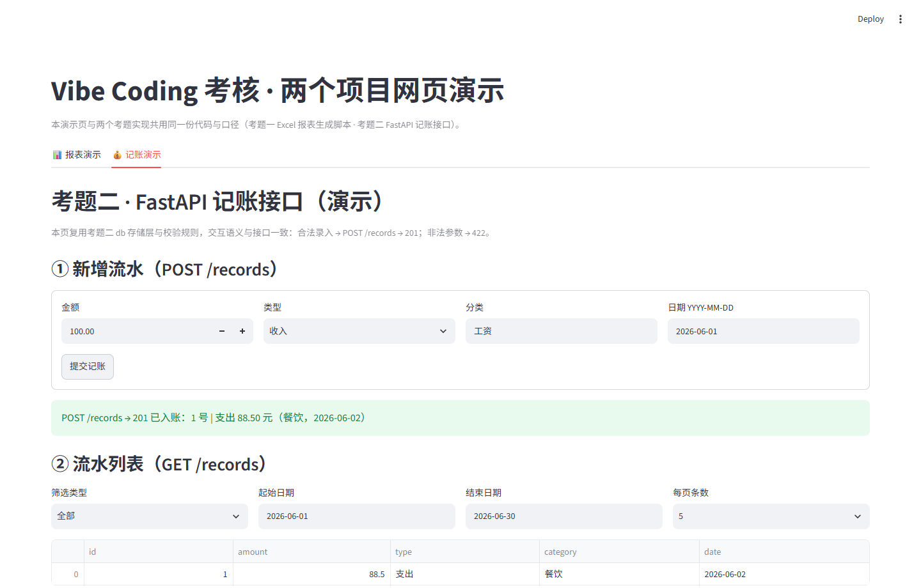Viewport: 921px width, 588px height.
Task: Decrease the 金额 value with minus
Action: pyautogui.click(x=222, y=331)
